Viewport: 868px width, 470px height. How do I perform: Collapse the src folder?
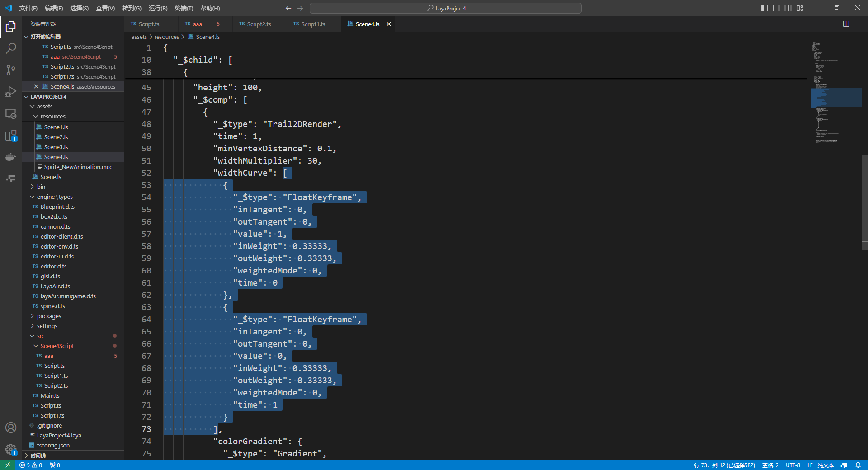pyautogui.click(x=40, y=336)
